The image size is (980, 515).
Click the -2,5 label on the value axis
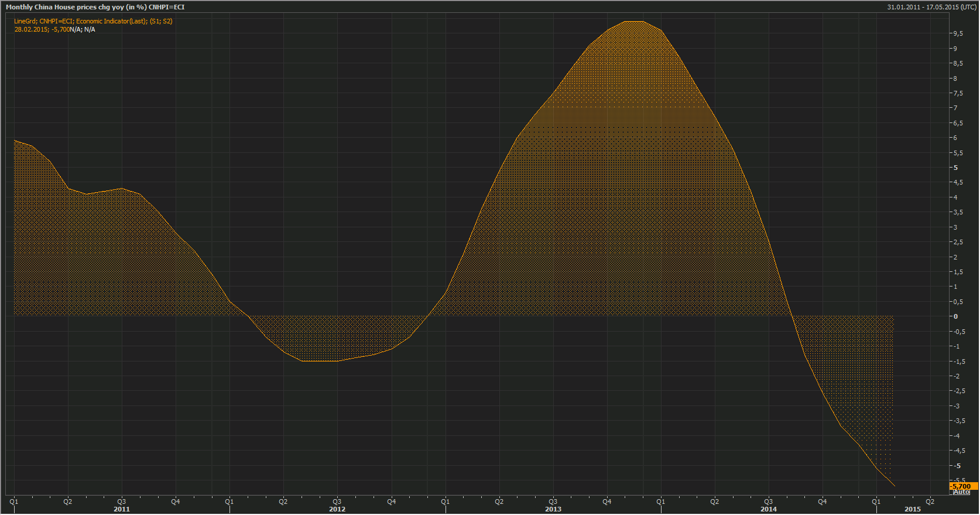point(959,391)
